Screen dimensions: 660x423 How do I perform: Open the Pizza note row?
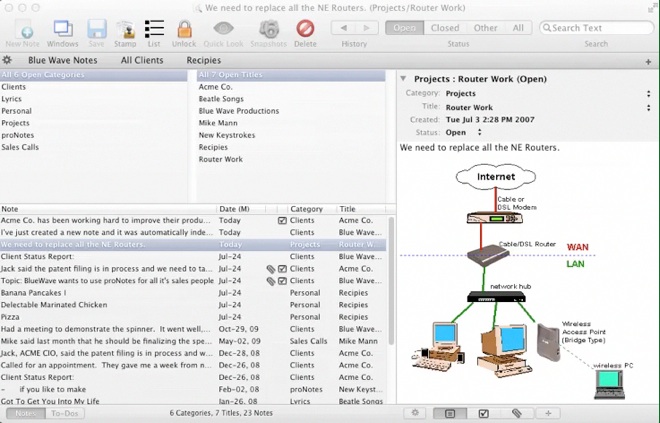pos(193,317)
